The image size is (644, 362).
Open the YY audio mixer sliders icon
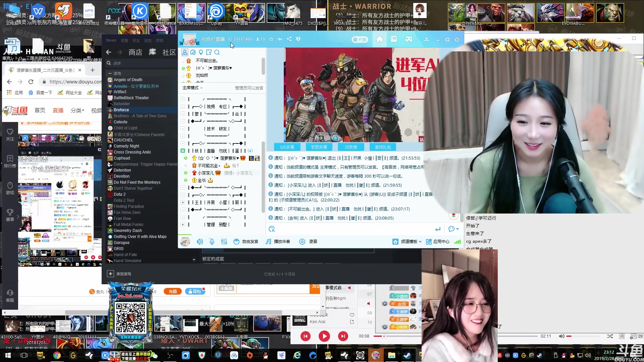tap(224, 242)
